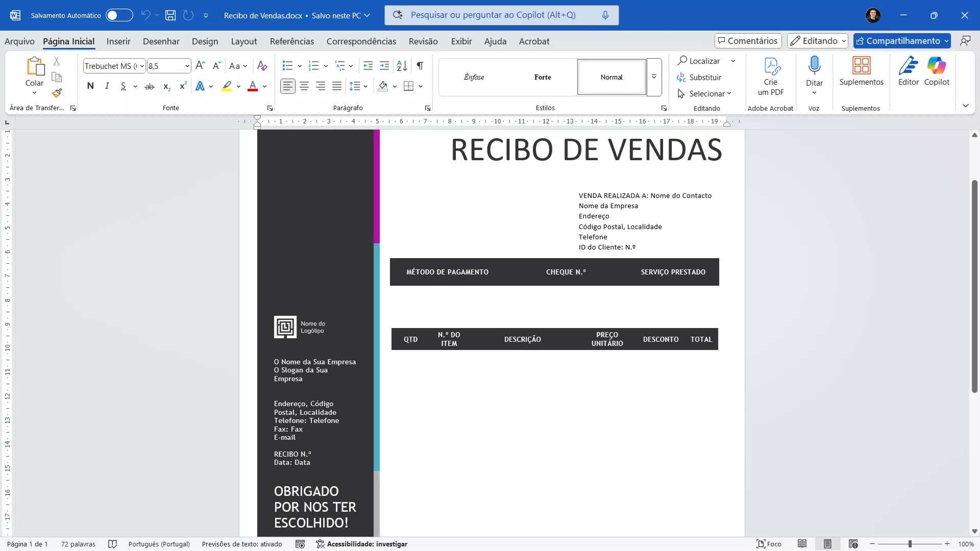This screenshot has height=551, width=980.
Task: Open the Trebuchet MS font name dropdown
Action: (142, 66)
